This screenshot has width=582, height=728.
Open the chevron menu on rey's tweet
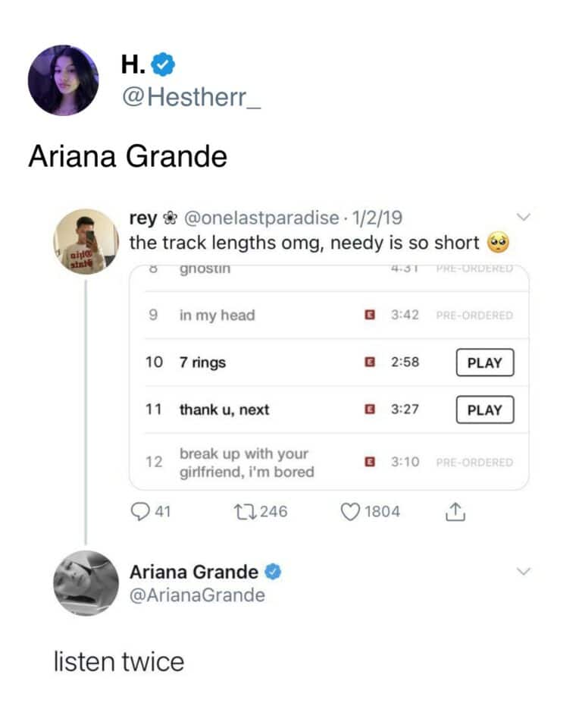tap(524, 218)
